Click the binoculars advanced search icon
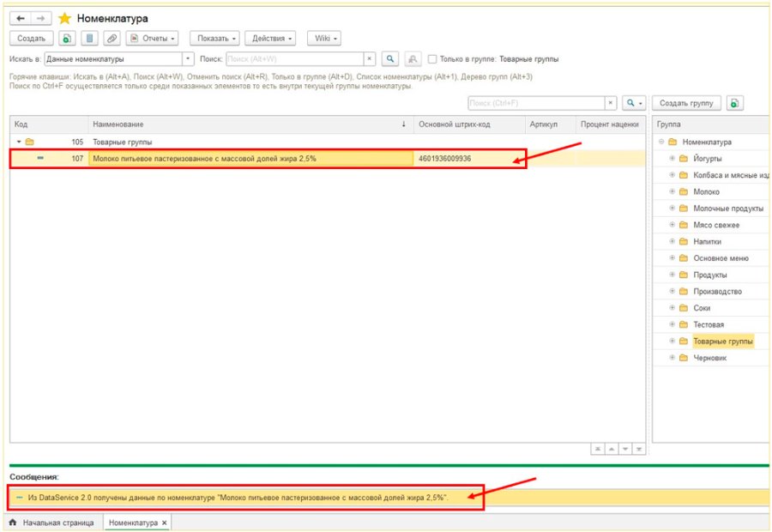 [x=413, y=59]
